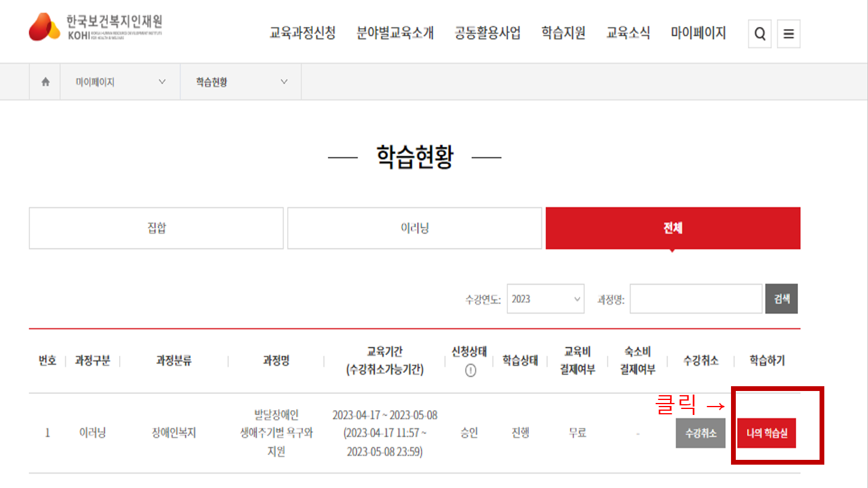Screen dimensions: 868x488
Task: Open the 교육소식 menu
Action: point(628,33)
